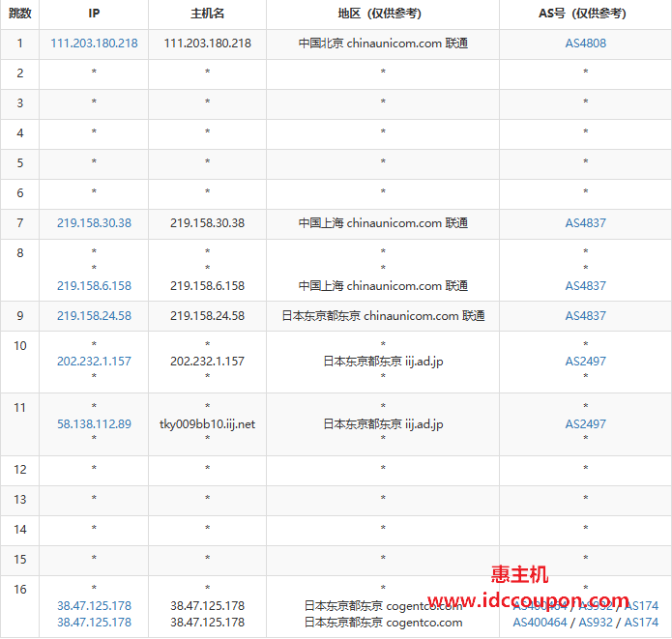The image size is (672, 639).
Task: Open the 111.203.180.218 IP link in hop 1
Action: click(94, 44)
